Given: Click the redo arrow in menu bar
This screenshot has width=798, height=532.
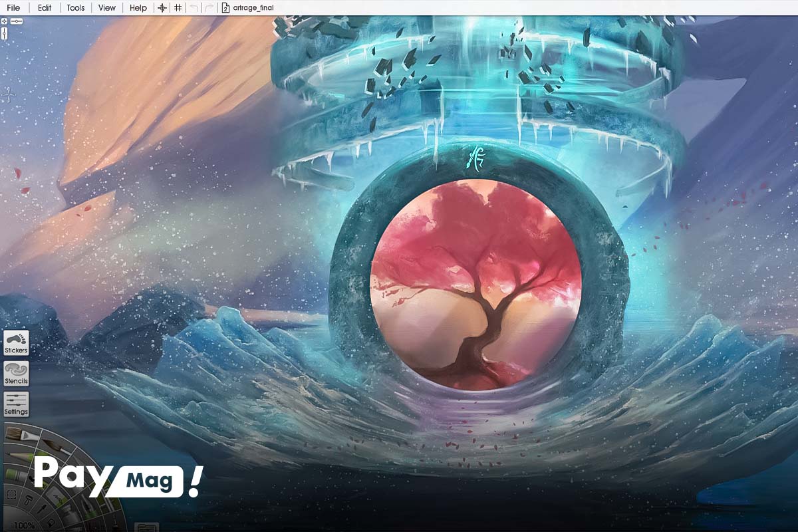Looking at the screenshot, I should coord(209,8).
